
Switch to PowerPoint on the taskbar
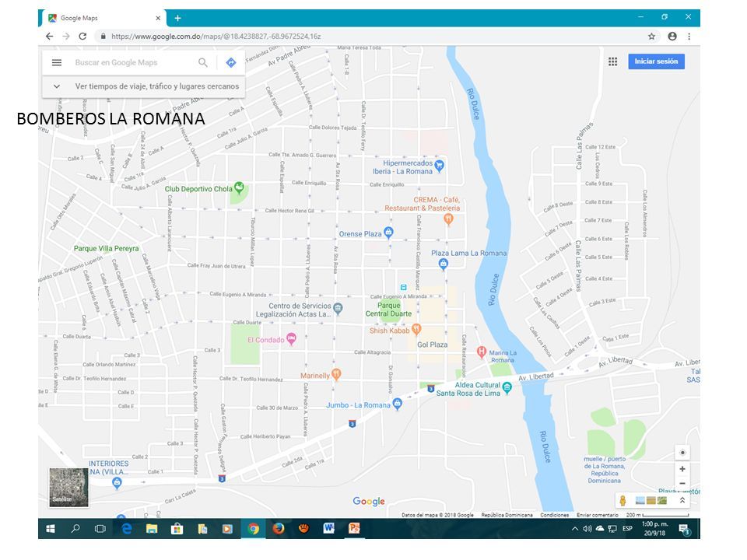[x=354, y=529]
